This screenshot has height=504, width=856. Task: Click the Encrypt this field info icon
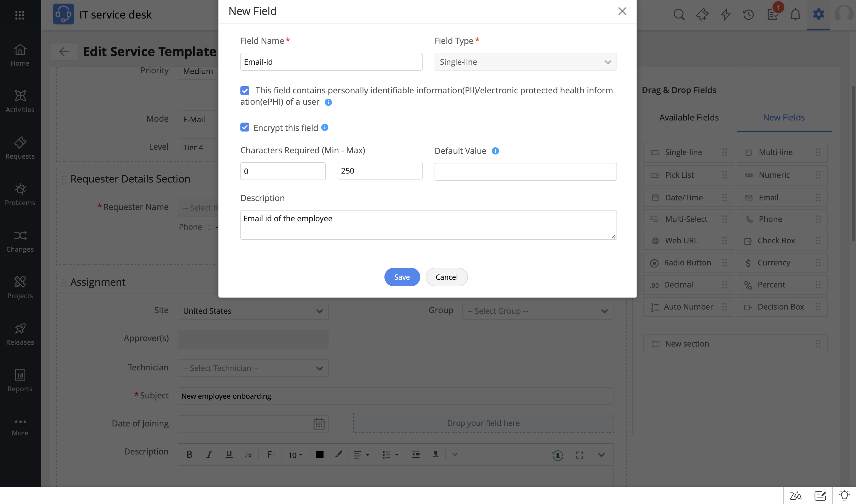[325, 127]
